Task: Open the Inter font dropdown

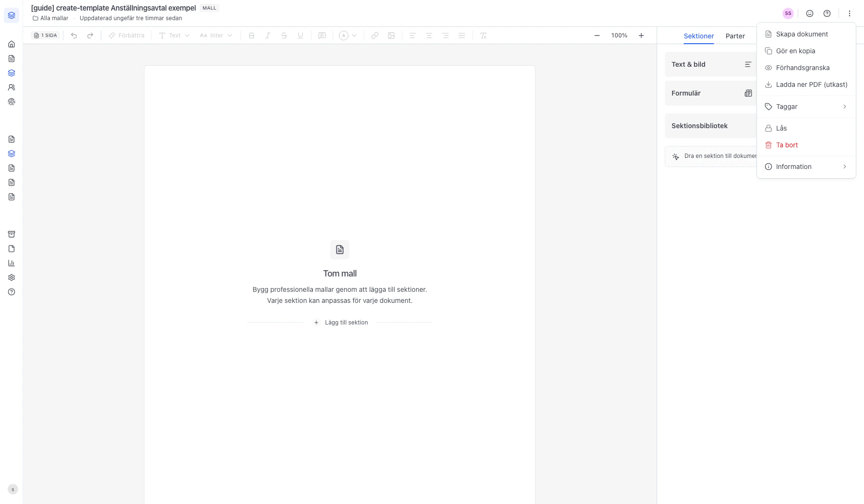Action: tap(216, 36)
